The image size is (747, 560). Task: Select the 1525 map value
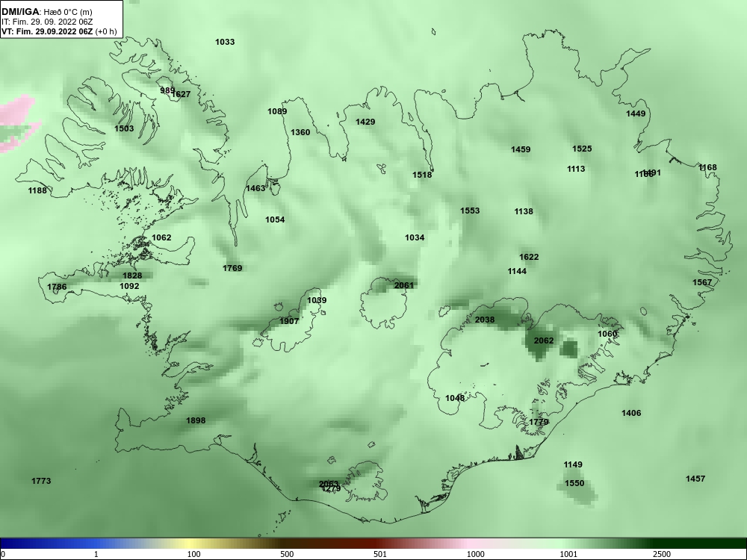pos(582,149)
